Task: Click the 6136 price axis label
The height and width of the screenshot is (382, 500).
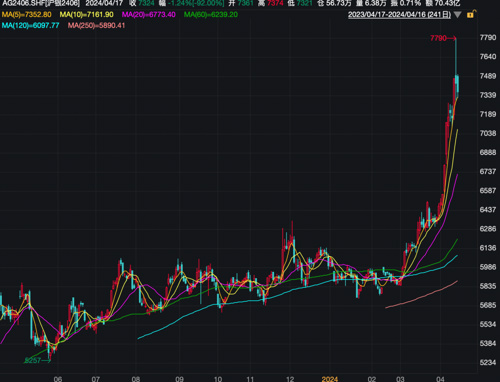Action: pyautogui.click(x=488, y=248)
